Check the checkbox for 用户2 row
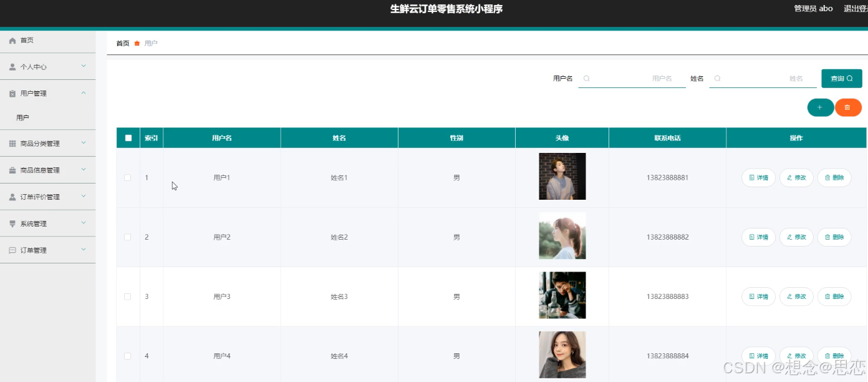The width and height of the screenshot is (868, 382). pos(128,237)
